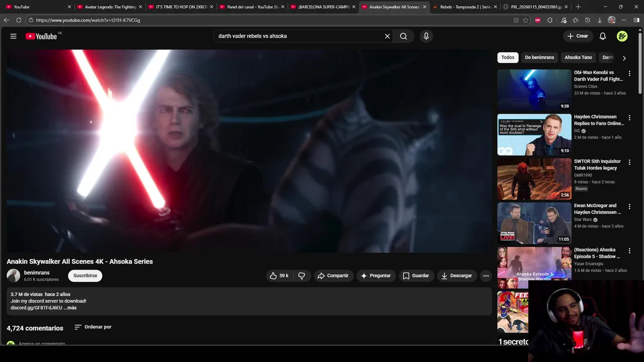Go back with the browser back arrow

[x=7, y=20]
